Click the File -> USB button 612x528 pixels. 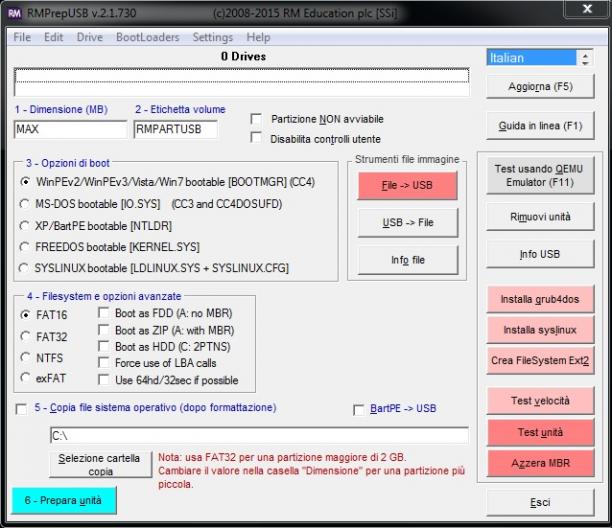[x=407, y=185]
